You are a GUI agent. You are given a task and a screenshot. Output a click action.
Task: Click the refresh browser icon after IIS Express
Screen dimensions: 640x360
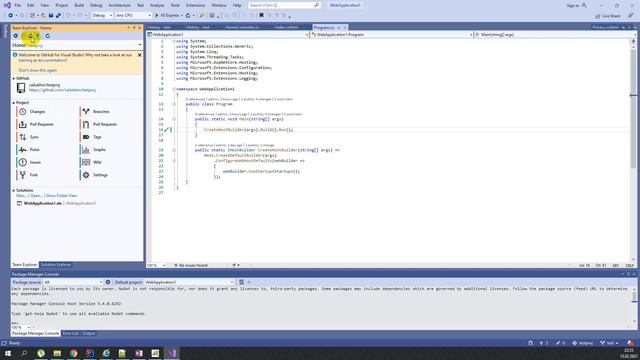(188, 16)
